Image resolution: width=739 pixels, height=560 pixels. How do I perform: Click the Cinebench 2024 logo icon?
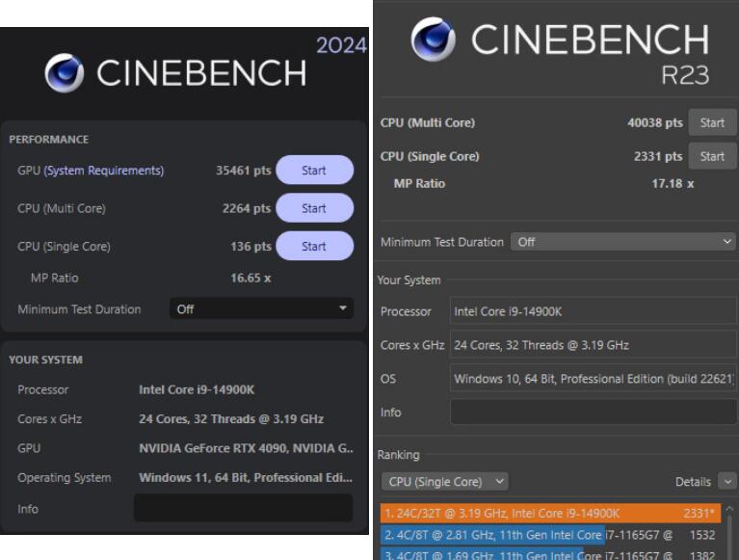pyautogui.click(x=65, y=72)
